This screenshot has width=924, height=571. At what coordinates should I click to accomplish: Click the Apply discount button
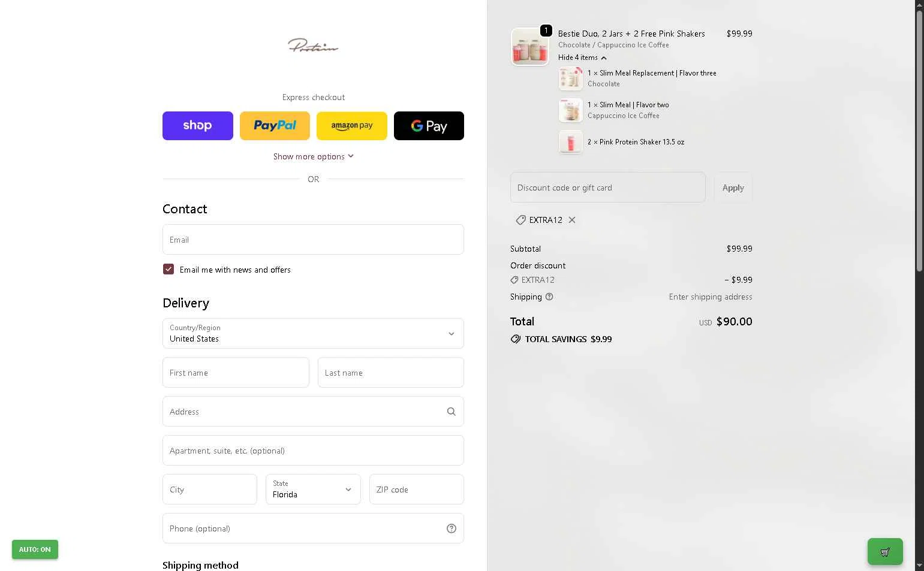tap(733, 188)
